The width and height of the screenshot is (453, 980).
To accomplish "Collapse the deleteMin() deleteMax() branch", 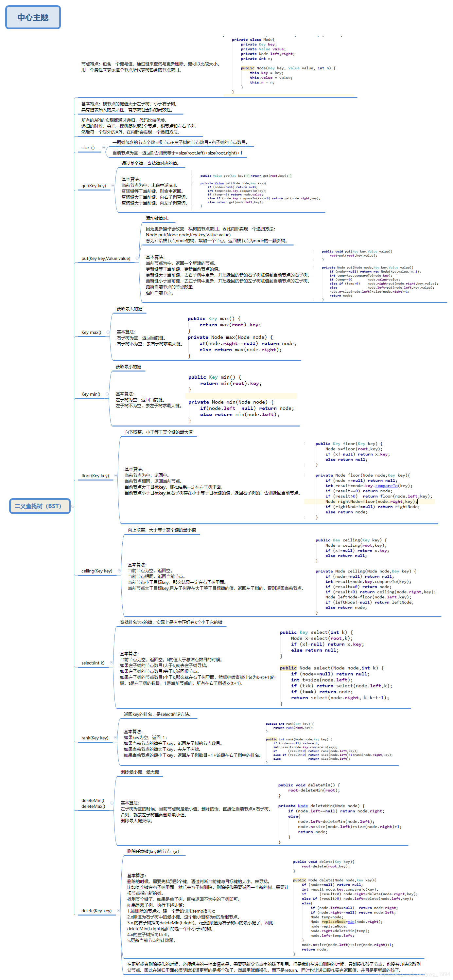I will click(x=112, y=803).
